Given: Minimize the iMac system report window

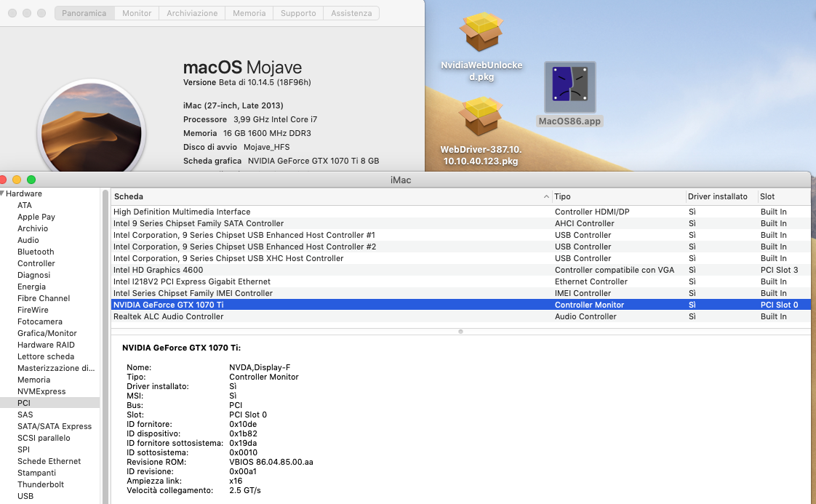Looking at the screenshot, I should [x=17, y=180].
